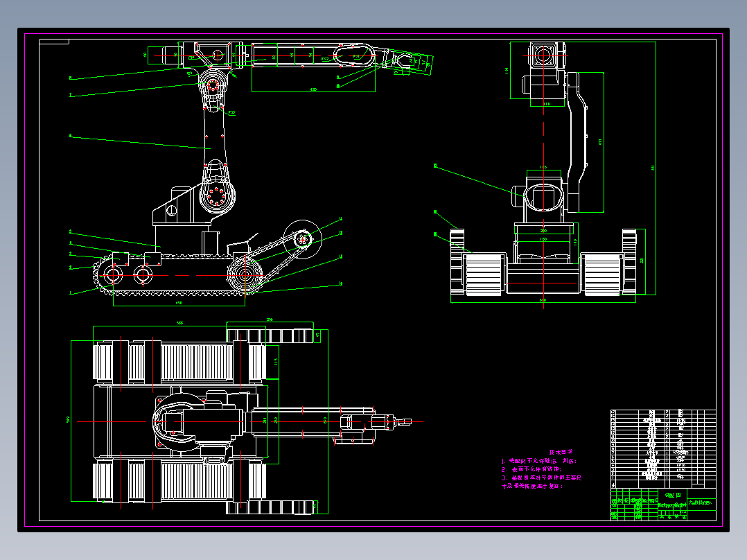The image size is (747, 560).
Task: Select the 180 dimension in front view
Action: (x=543, y=239)
